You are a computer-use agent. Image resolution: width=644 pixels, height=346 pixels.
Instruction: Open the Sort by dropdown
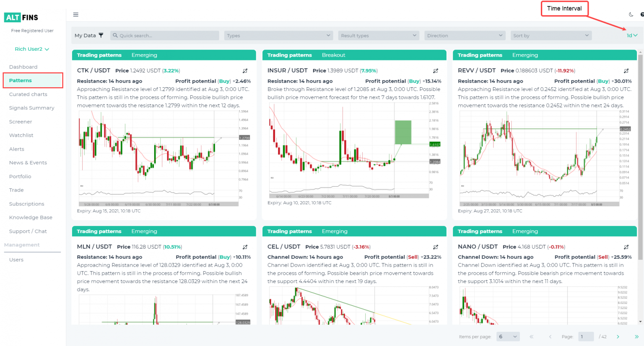tap(551, 35)
